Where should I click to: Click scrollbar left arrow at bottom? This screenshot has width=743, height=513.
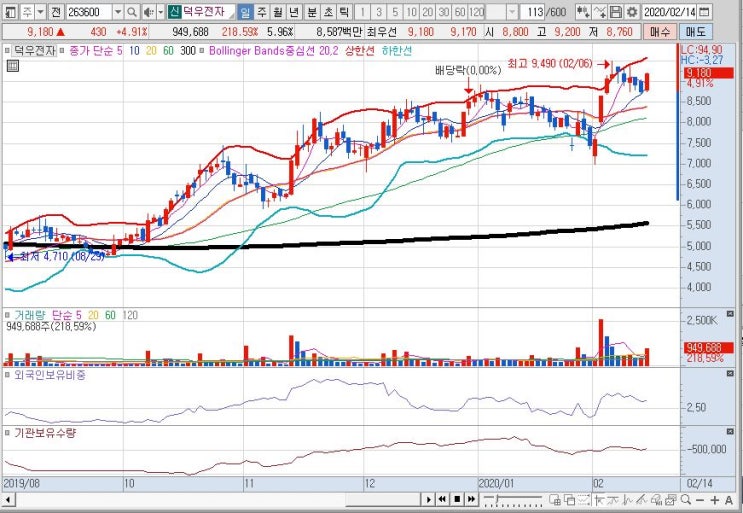coord(8,499)
